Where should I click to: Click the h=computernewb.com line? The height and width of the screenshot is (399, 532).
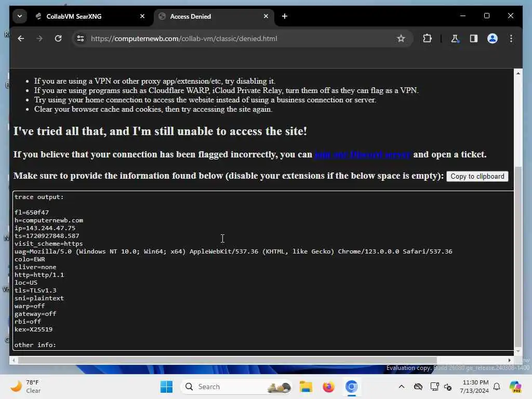[x=48, y=220]
